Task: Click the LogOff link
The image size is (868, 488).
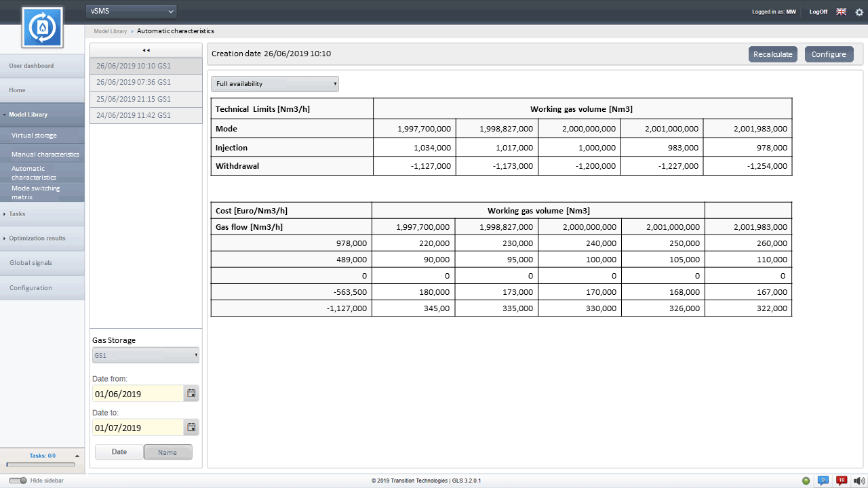Action: [x=818, y=12]
